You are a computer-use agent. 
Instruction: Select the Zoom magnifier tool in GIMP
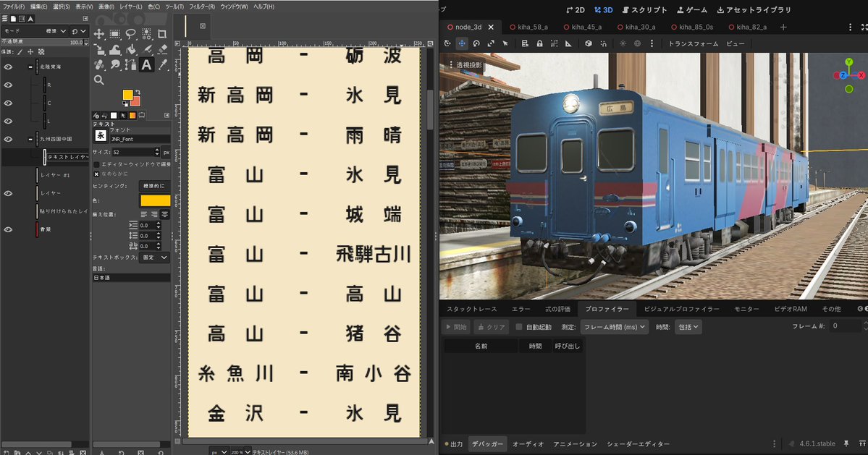point(99,80)
